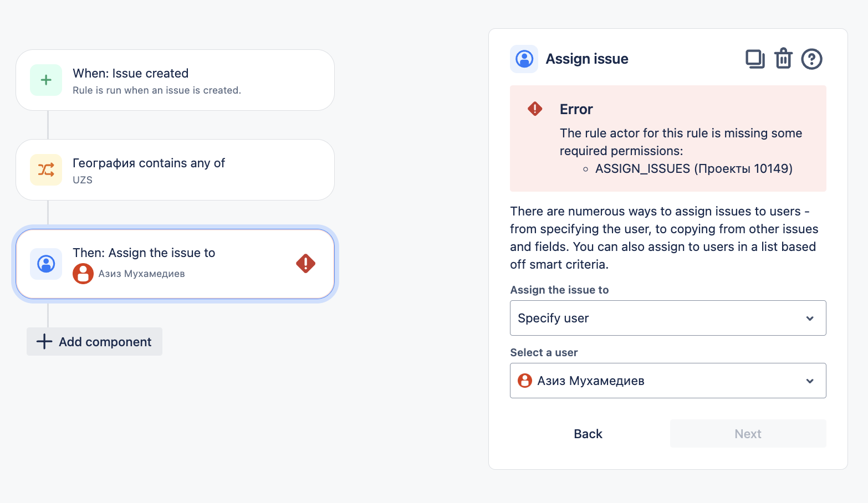Select the Then: Assign the issue to action
The height and width of the screenshot is (503, 868).
coord(175,264)
